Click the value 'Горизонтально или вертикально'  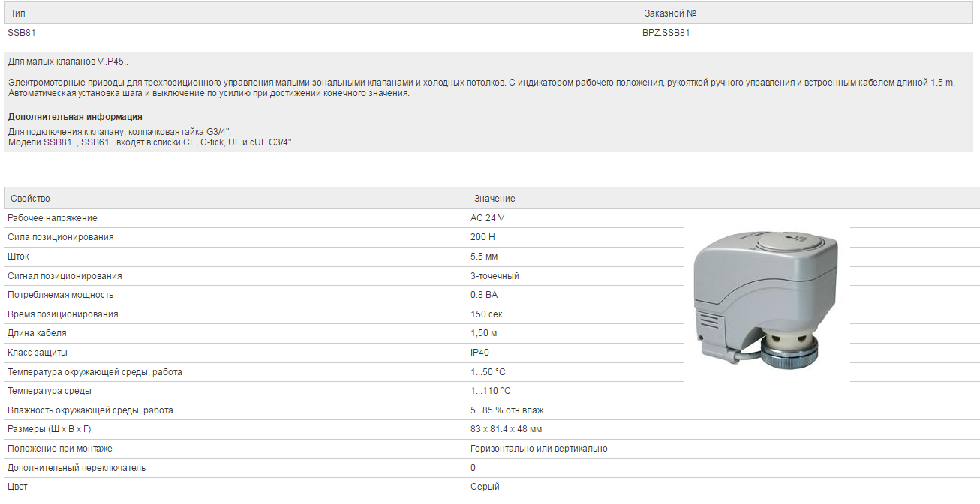(x=539, y=448)
